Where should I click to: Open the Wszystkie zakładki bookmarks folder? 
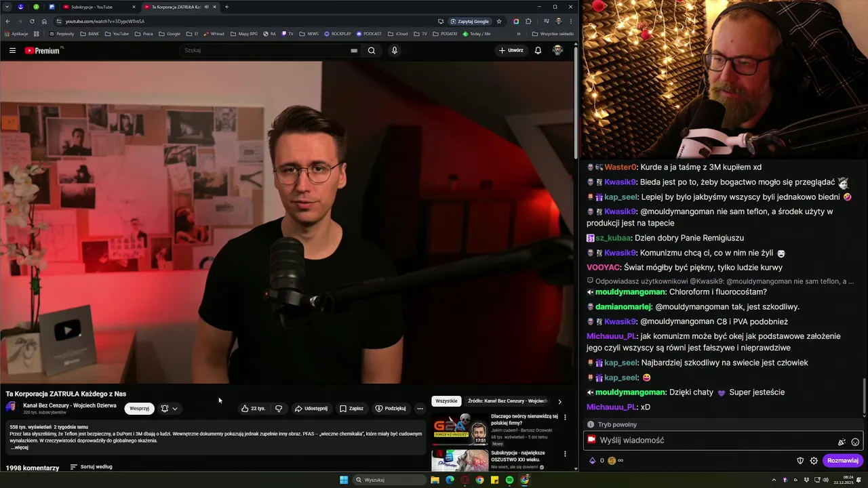(x=553, y=33)
